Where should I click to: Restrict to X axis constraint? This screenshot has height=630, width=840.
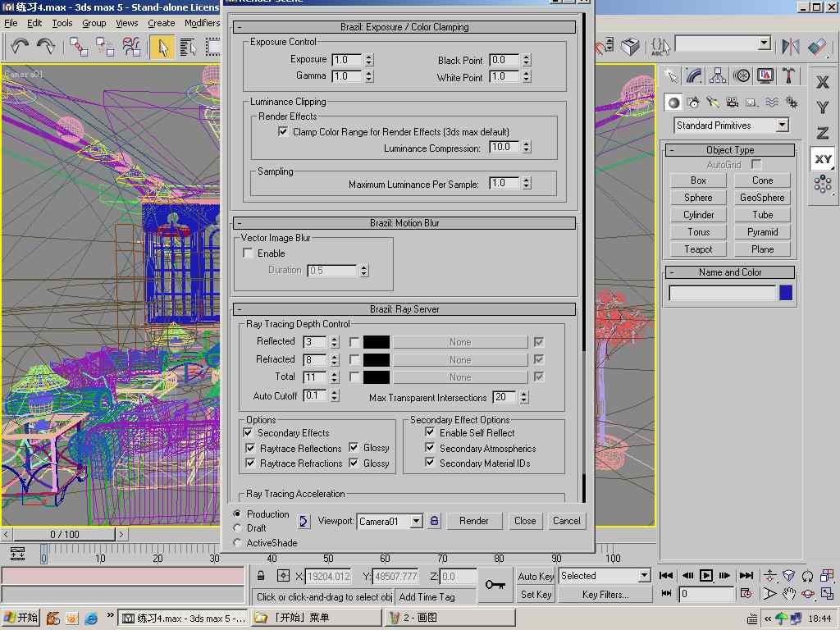pyautogui.click(x=822, y=82)
